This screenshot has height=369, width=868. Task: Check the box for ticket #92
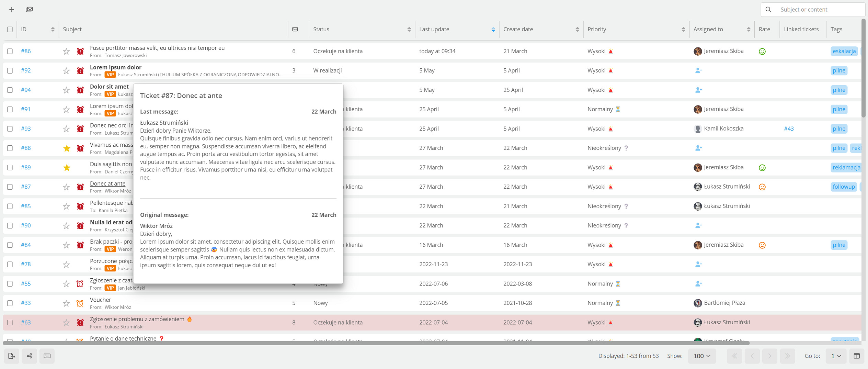coord(10,70)
